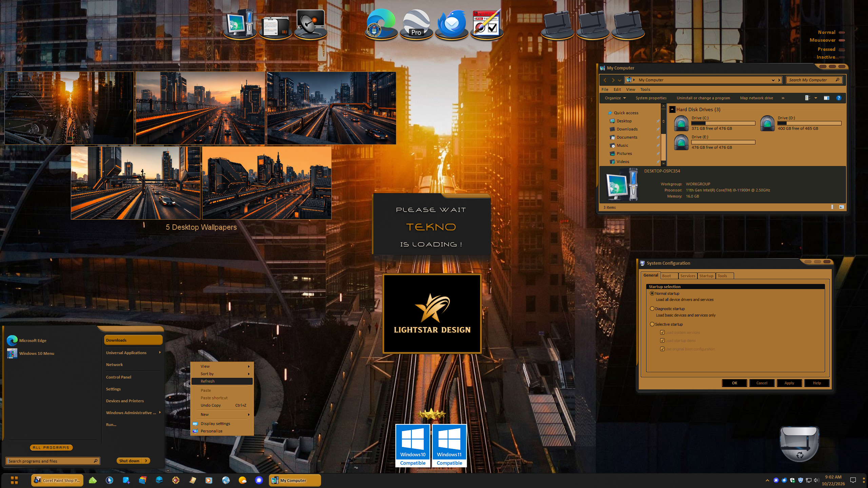This screenshot has height=488, width=868.
Task: Click the Apply button
Action: (789, 383)
